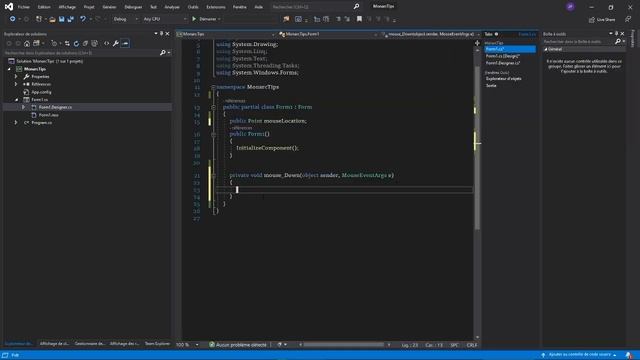Image resolution: width=640 pixels, height=360 pixels.
Task: Click the Home icon in Solution Explorer
Action: coord(27,43)
